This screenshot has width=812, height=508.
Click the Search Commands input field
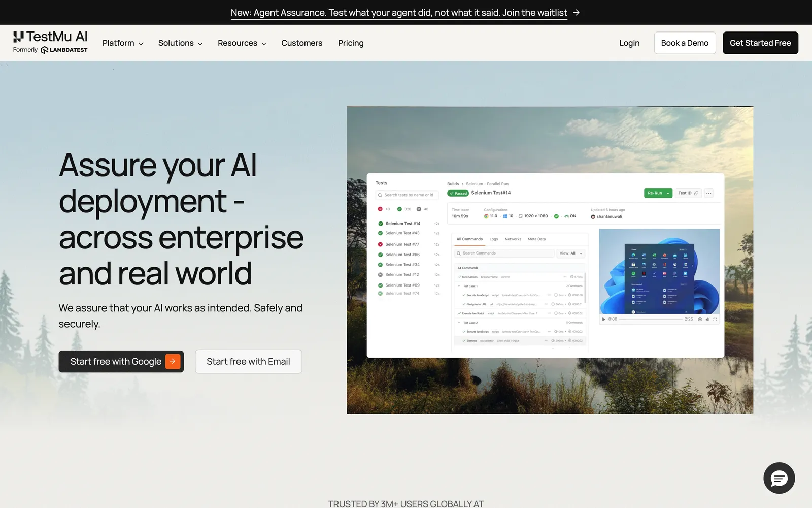click(x=504, y=253)
